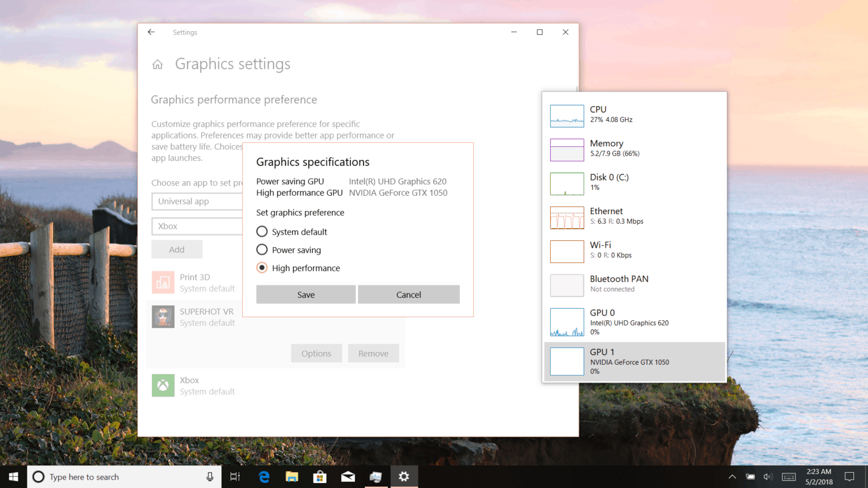Click the back arrow in Settings
The height and width of the screenshot is (488, 868).
click(x=151, y=32)
